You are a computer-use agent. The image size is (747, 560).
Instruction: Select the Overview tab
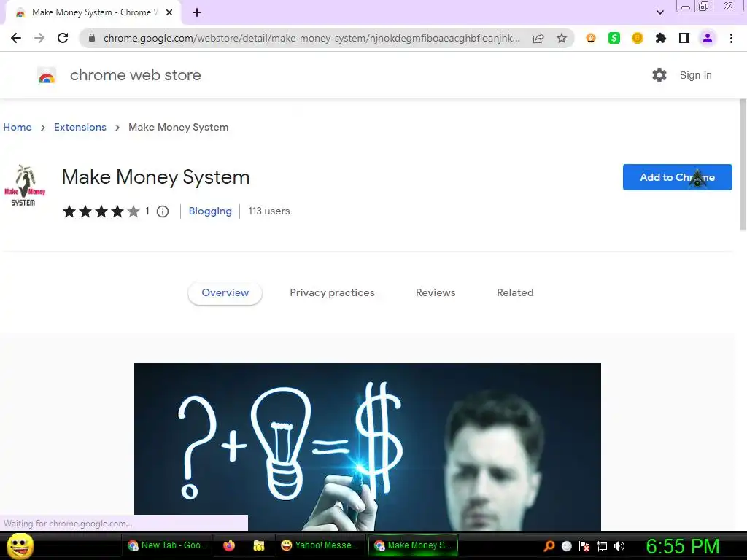pyautogui.click(x=225, y=293)
